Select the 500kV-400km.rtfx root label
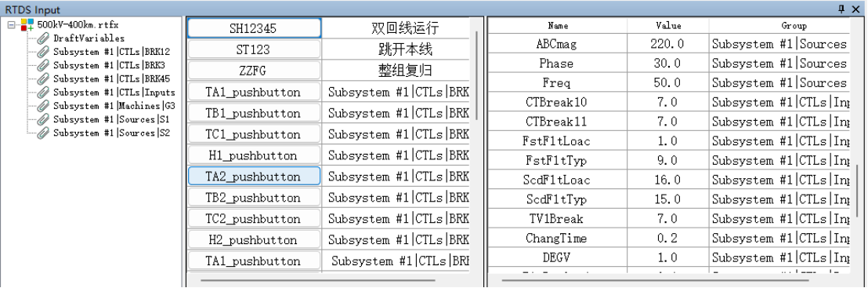Viewport: 868px width, 288px height. pos(78,25)
